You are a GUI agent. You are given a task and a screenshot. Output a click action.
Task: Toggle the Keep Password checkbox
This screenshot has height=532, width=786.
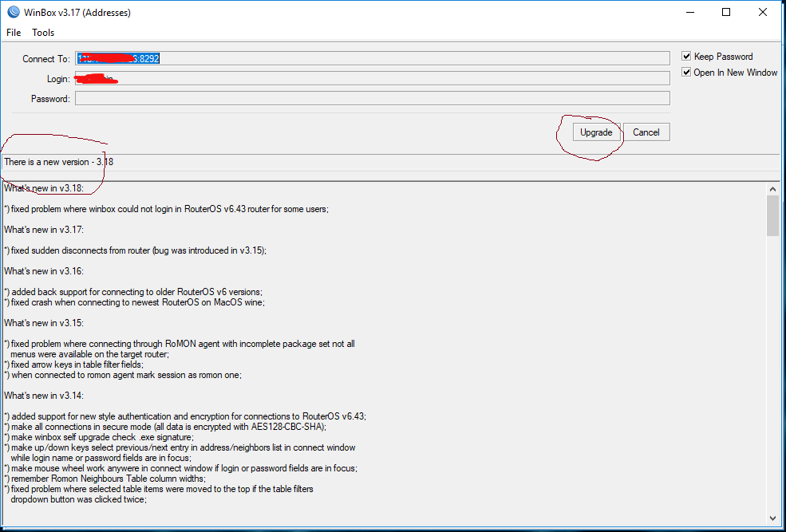687,56
